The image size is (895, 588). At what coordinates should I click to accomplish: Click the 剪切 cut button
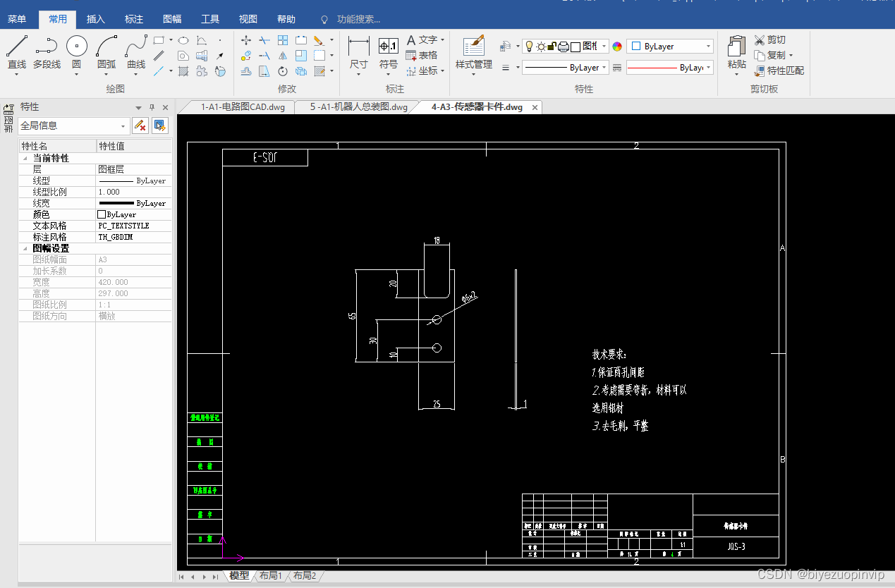(769, 40)
